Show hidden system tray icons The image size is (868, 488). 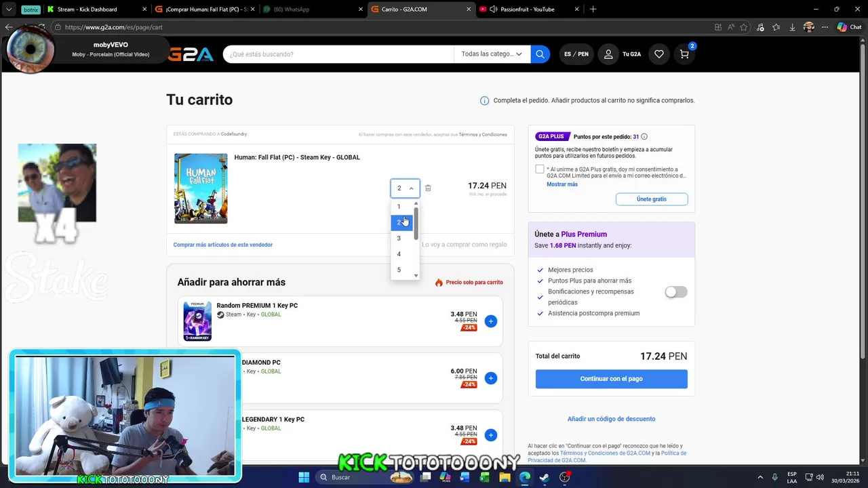click(759, 477)
